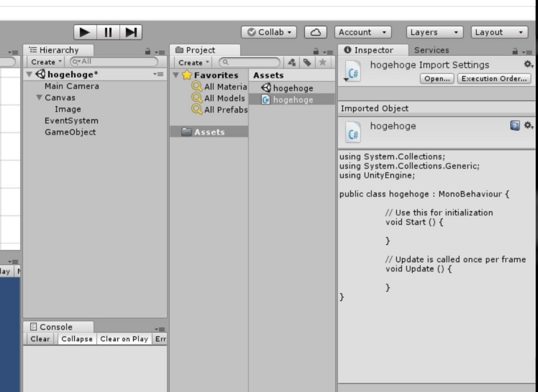This screenshot has height=392, width=538.
Task: Click the Hierarchy search field
Action: pyautogui.click(x=114, y=61)
